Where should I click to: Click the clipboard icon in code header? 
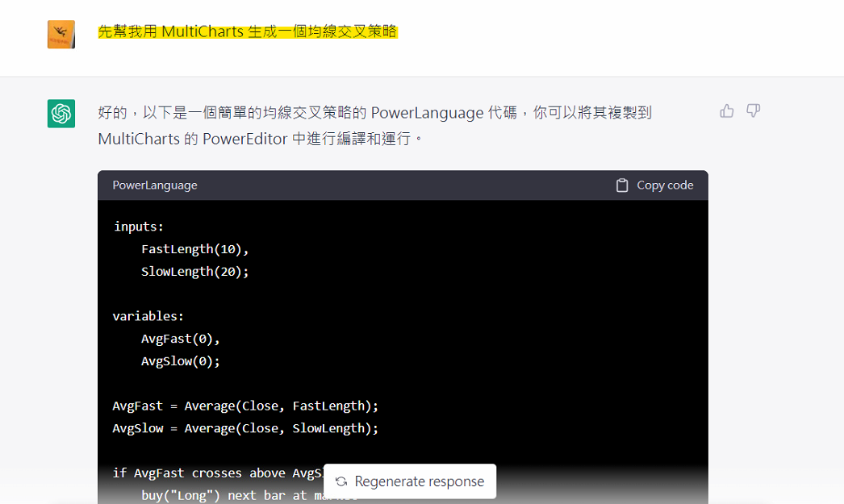[x=621, y=185]
